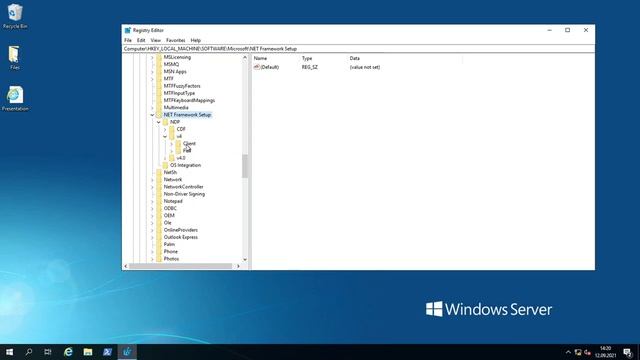Image resolution: width=640 pixels, height=360 pixels.
Task: Click the Non-Driver Signing folder icon
Action: [x=159, y=194]
